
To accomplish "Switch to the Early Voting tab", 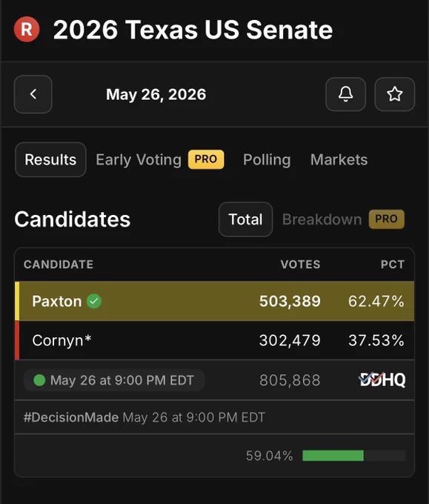I will tap(139, 160).
